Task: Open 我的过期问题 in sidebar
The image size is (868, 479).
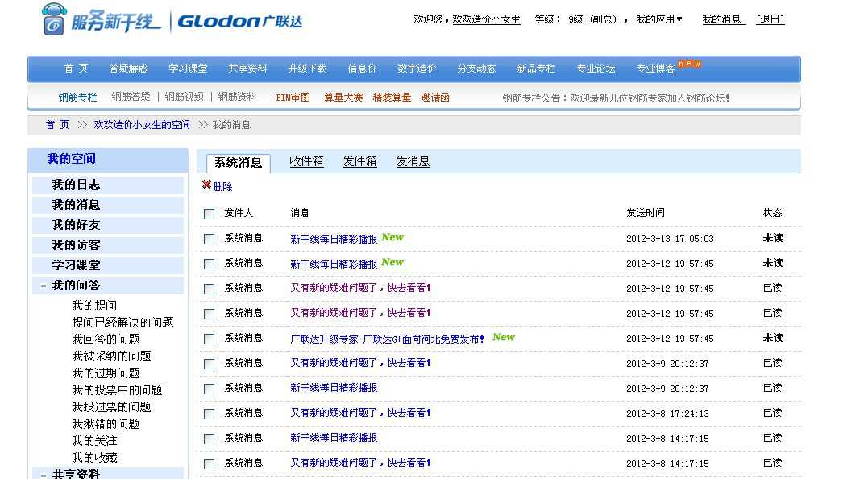Action: [106, 373]
